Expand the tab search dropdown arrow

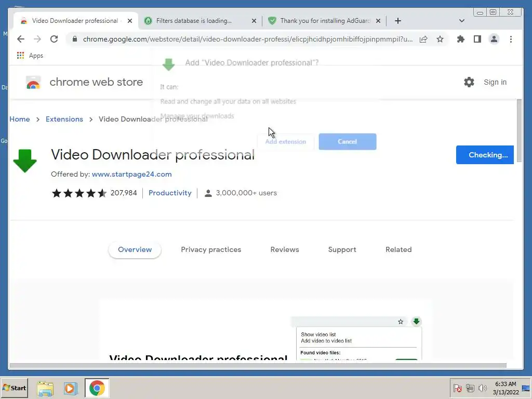coord(461,21)
